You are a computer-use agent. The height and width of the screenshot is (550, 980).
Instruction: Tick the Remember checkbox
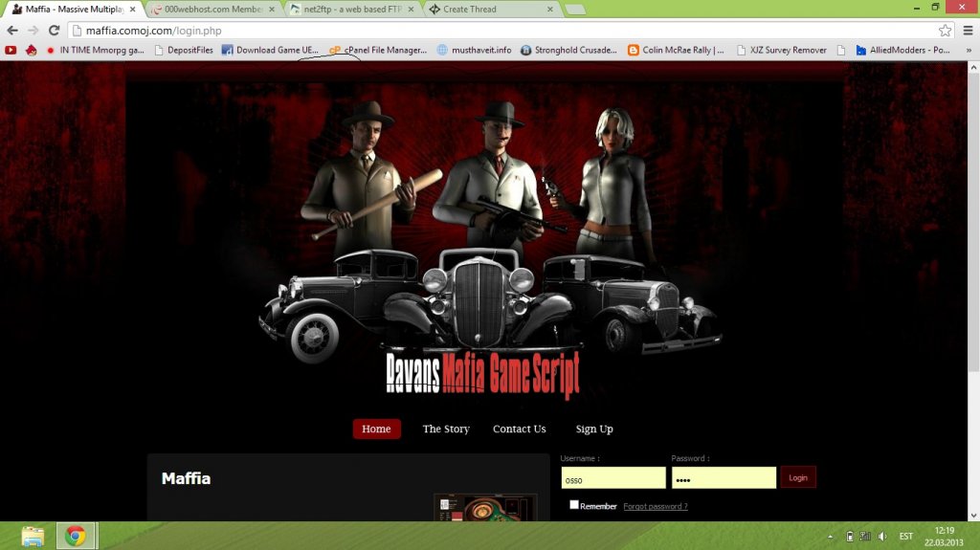pyautogui.click(x=574, y=505)
